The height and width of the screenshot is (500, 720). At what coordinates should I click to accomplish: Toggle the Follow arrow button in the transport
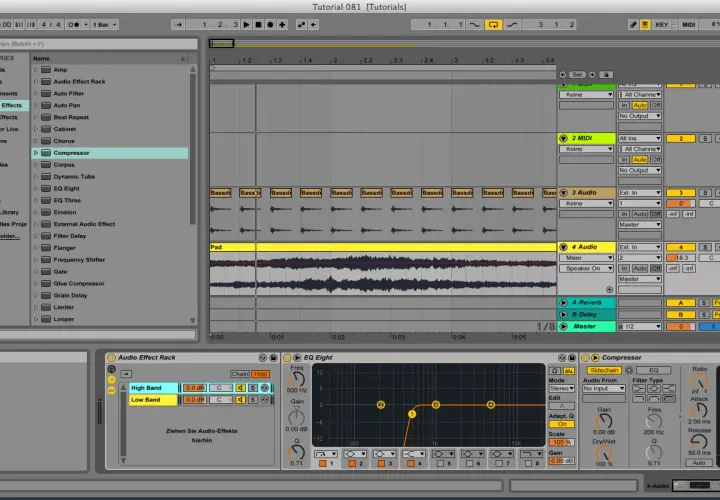click(179, 25)
